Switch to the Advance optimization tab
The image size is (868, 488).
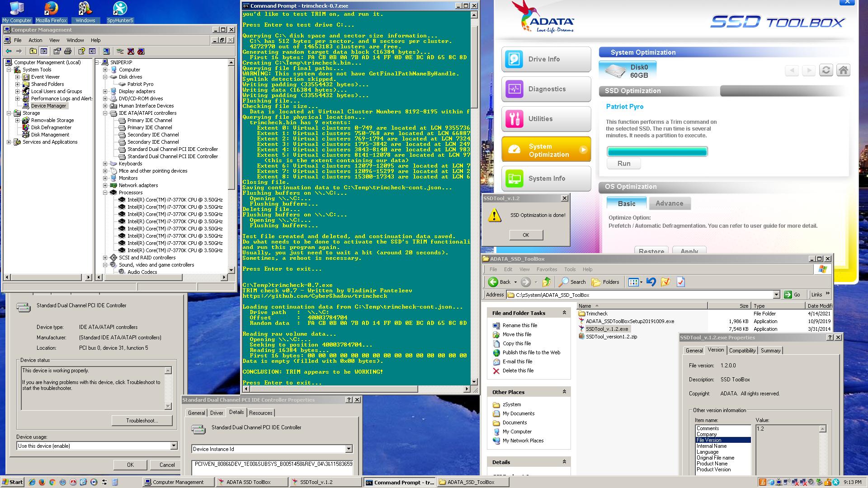(x=669, y=203)
